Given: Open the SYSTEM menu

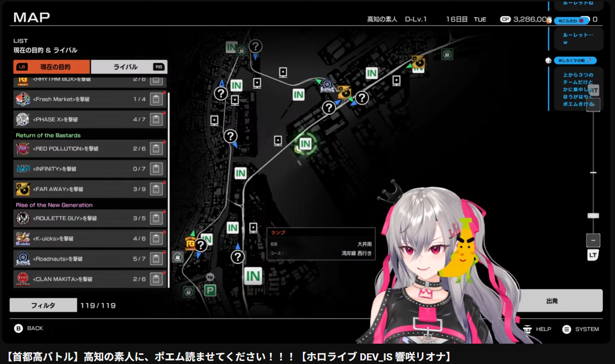Looking at the screenshot, I should click(580, 329).
